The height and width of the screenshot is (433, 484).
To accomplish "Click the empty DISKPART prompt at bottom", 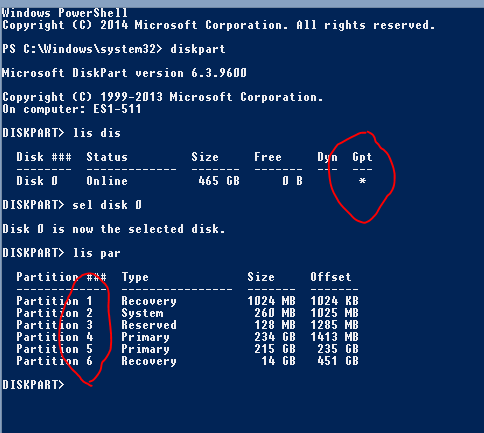I will [33, 385].
